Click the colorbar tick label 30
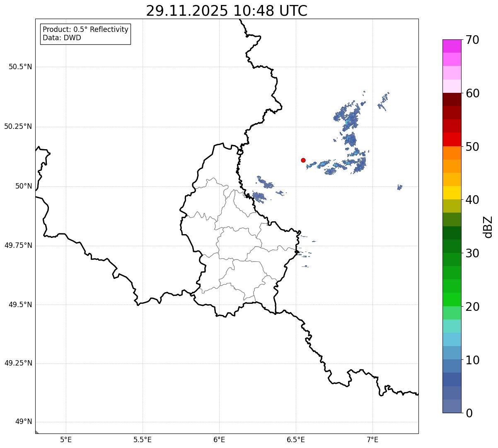 [472, 253]
